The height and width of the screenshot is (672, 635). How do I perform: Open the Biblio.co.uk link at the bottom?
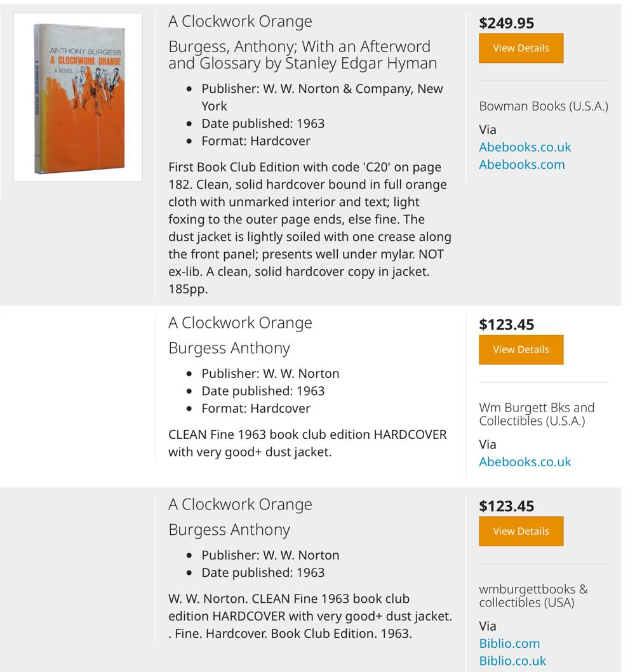tap(512, 661)
